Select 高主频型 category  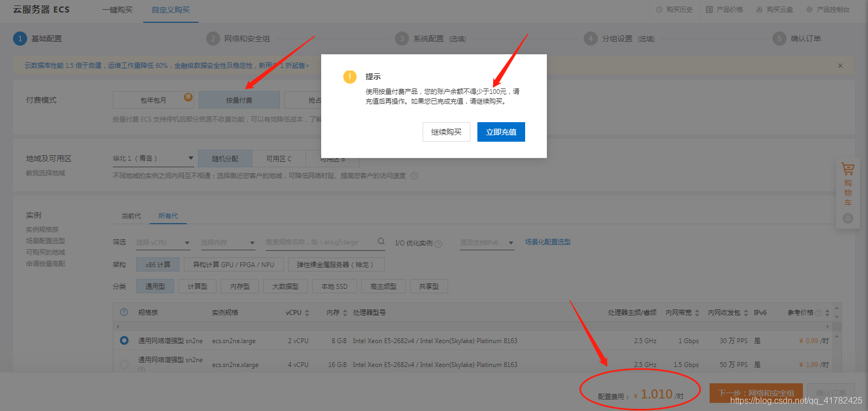383,287
